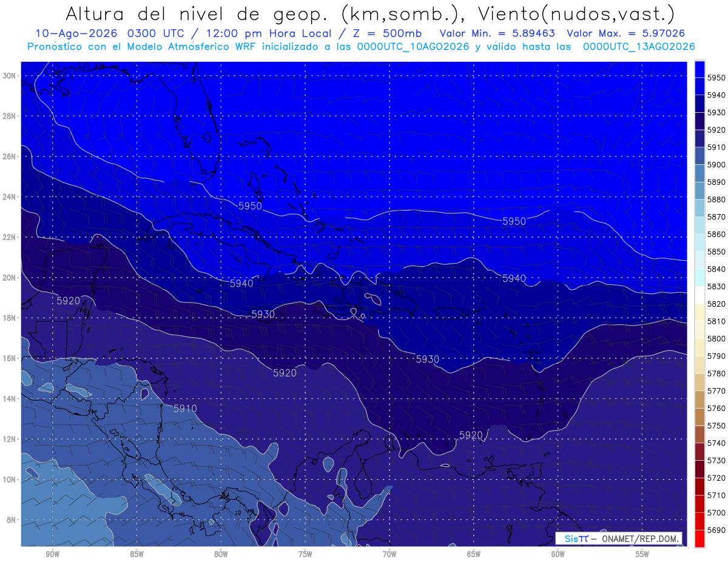This screenshot has width=728, height=562.
Task: Click the SisTT ONAMET/REP.DOM. logo box
Action: click(x=619, y=538)
